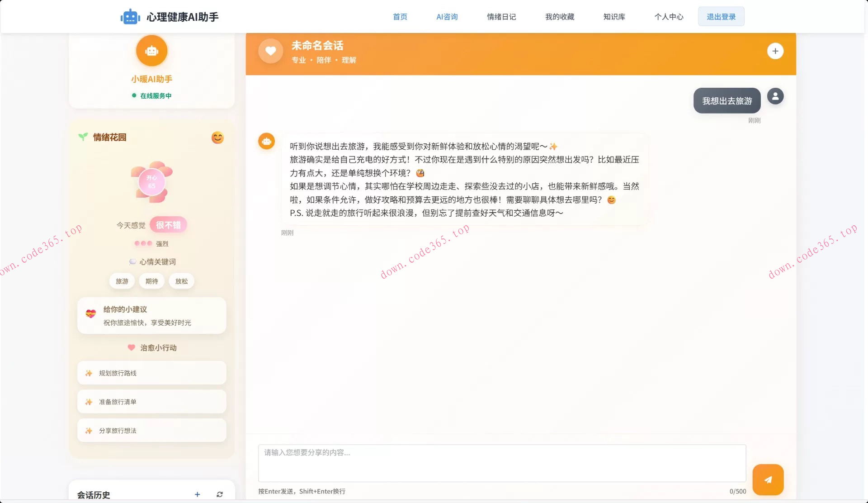Toggle the 旅游 keyword tag

[122, 281]
